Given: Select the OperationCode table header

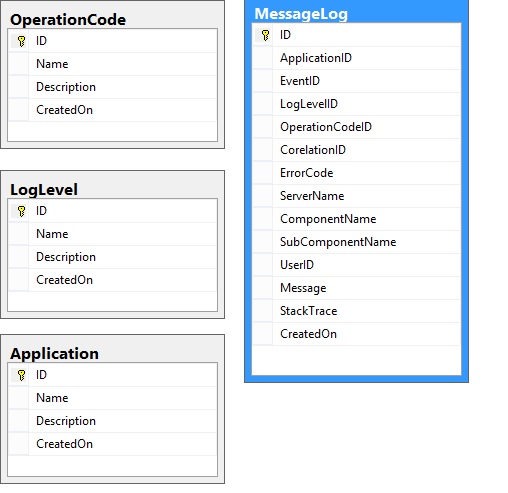Looking at the screenshot, I should pyautogui.click(x=112, y=19).
